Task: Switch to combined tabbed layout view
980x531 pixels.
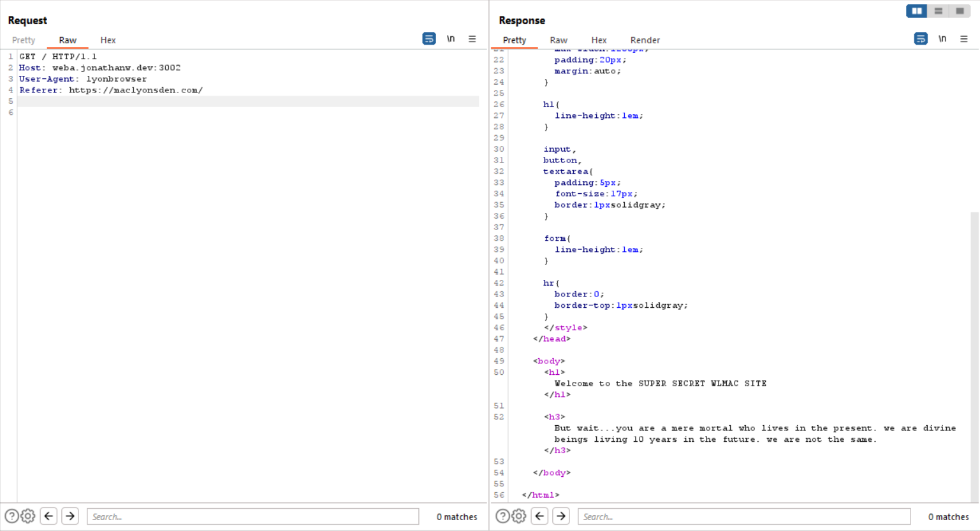Action: click(x=960, y=11)
